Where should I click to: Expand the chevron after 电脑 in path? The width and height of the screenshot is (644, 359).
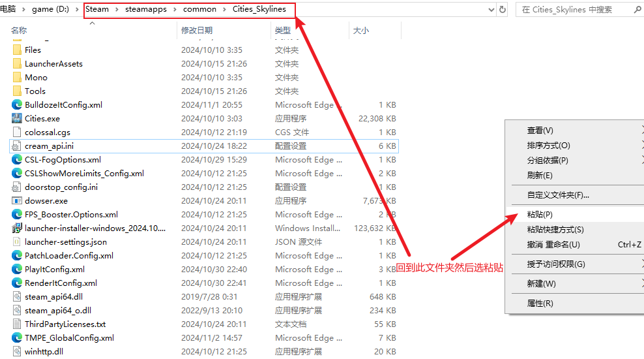tap(23, 9)
